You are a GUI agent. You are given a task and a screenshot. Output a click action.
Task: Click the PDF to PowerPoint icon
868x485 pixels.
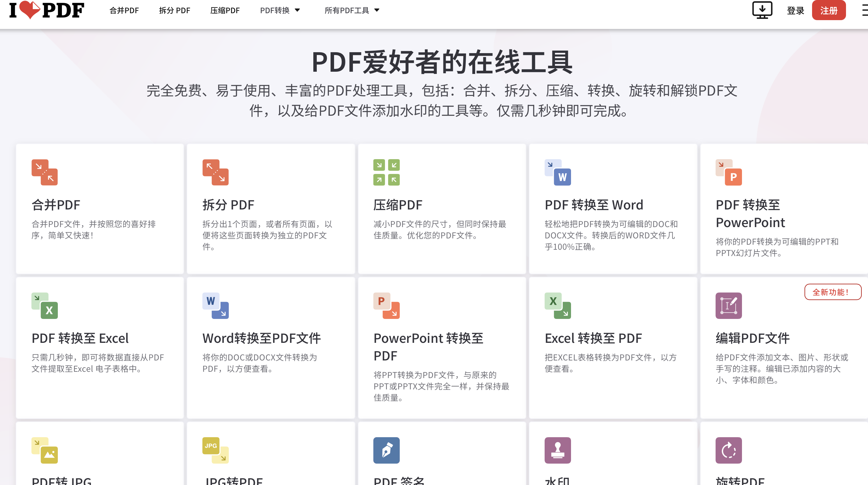[x=728, y=172]
